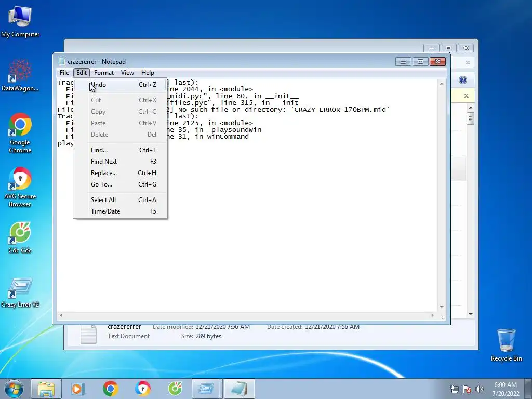Open the Windows Start menu
The width and height of the screenshot is (532, 399).
(x=14, y=389)
